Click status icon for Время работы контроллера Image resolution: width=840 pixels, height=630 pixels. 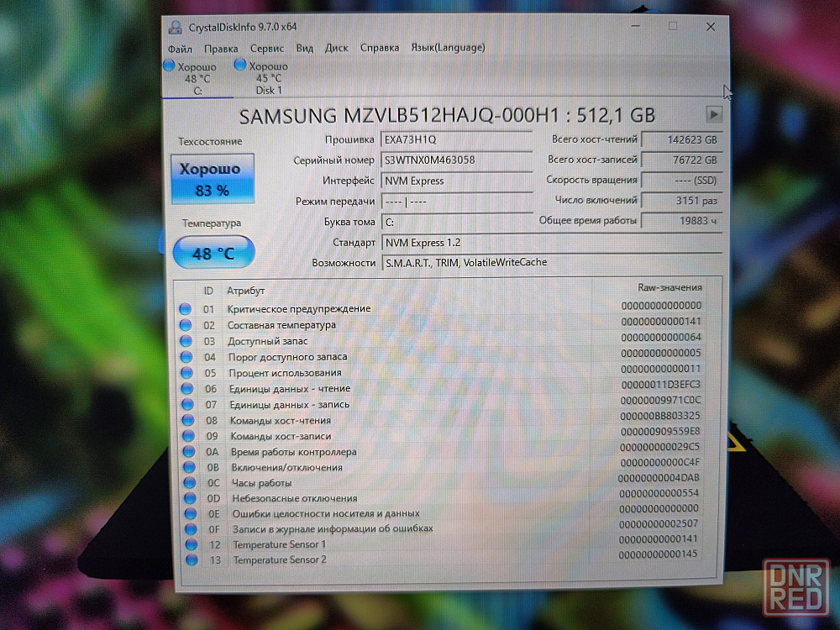pos(189,452)
